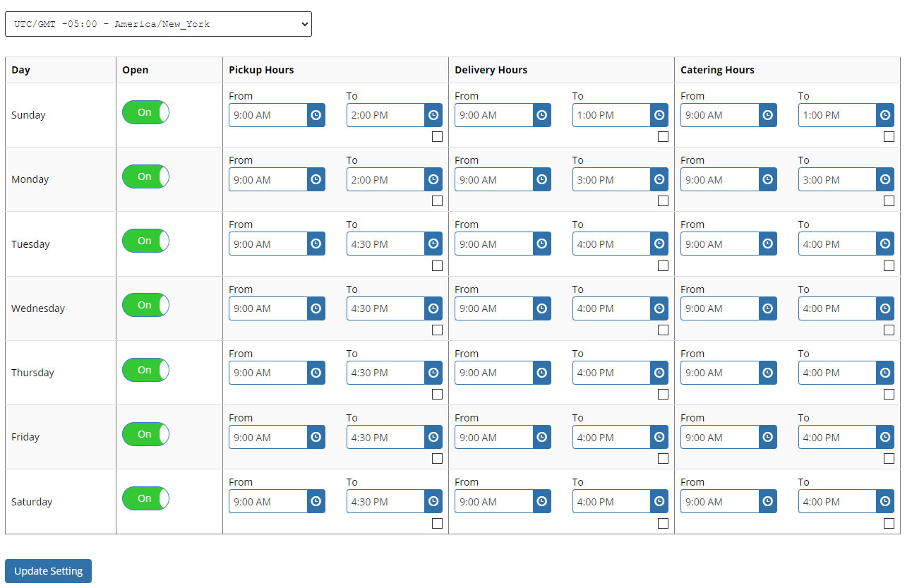The height and width of the screenshot is (588, 912).
Task: Edit Thursday Catering To time field
Action: pos(837,373)
